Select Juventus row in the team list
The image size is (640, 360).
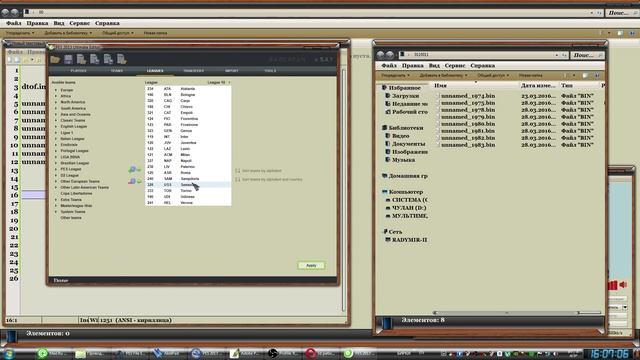188,143
